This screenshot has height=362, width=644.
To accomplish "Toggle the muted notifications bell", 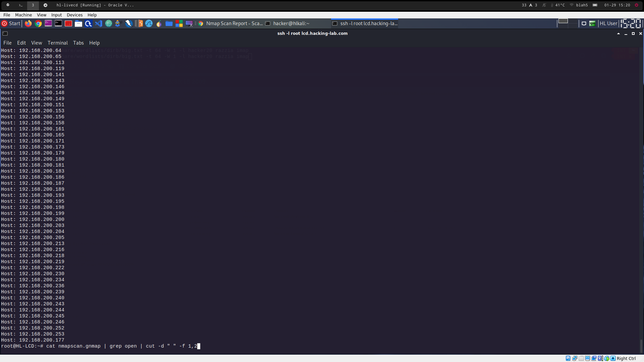I will [x=544, y=5].
